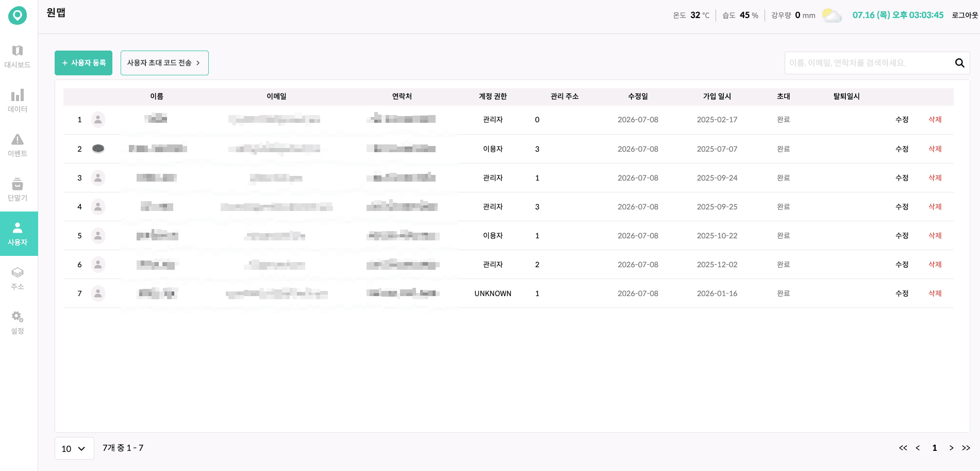Viewport: 980px width, 471px height.
Task: Click the 가입 일시 column header
Action: tap(717, 96)
